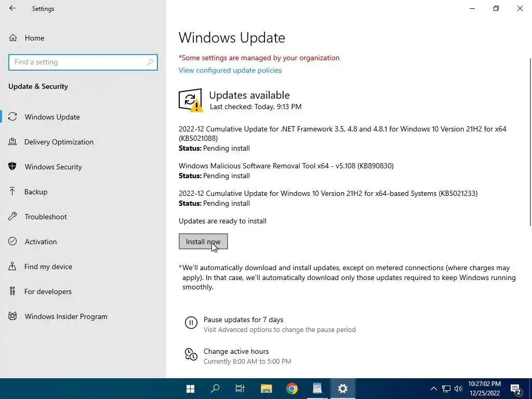Open the clock and date flyout
Viewport: 532px width, 399px height.
[x=485, y=389]
